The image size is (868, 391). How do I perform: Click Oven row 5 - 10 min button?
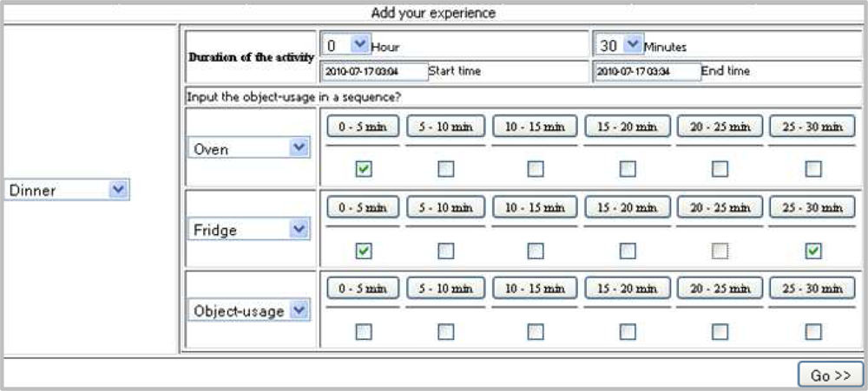coord(445,127)
